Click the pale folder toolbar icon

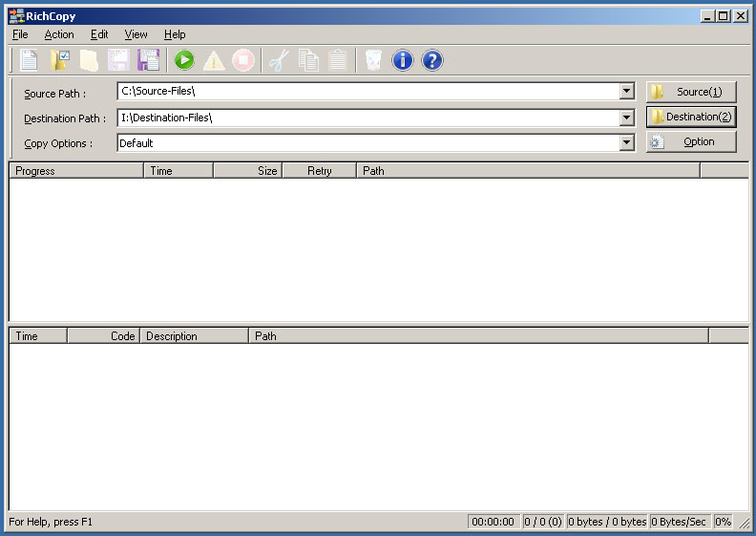pos(89,60)
